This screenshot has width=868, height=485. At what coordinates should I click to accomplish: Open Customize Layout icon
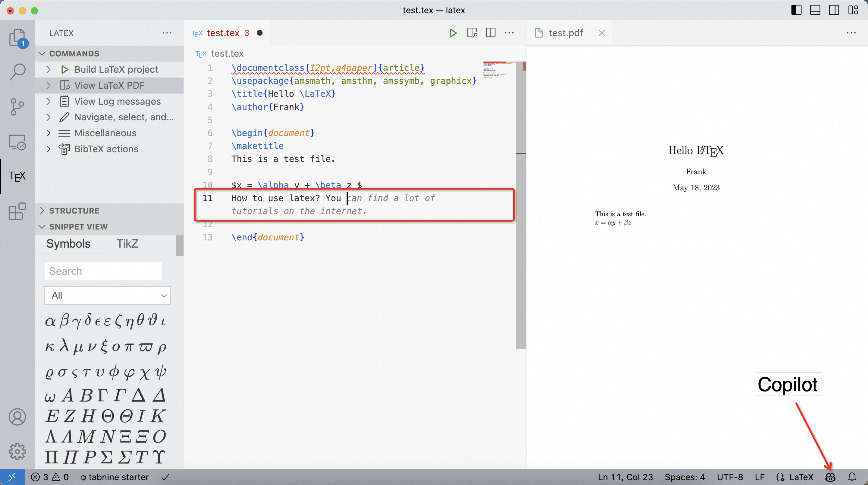point(853,11)
